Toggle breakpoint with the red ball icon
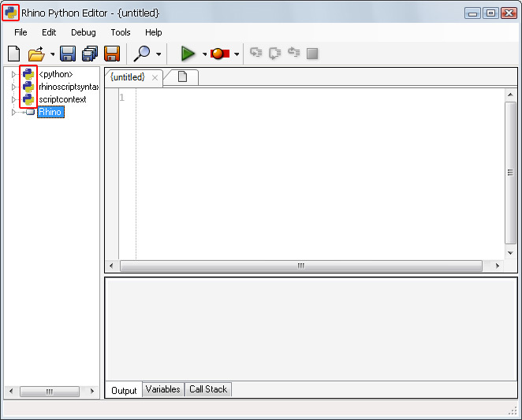The height and width of the screenshot is (420, 522). (x=220, y=54)
